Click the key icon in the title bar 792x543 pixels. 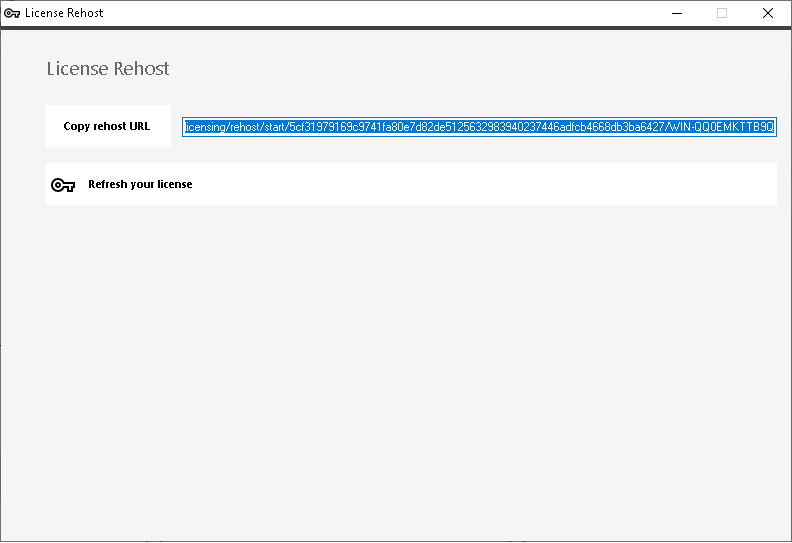coord(12,13)
